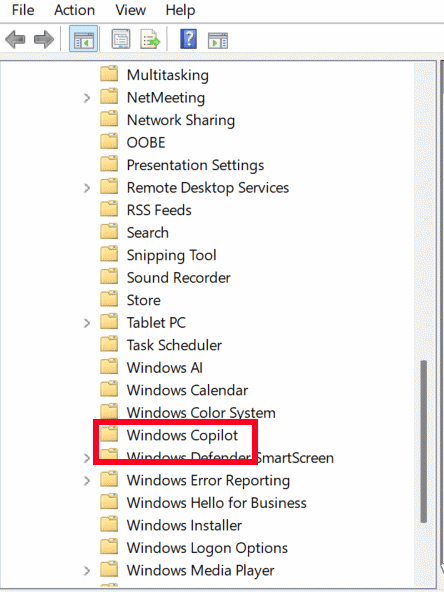Toggle Show/Hide Console Tree icon
Screen dimensions: 444x592
pos(83,39)
